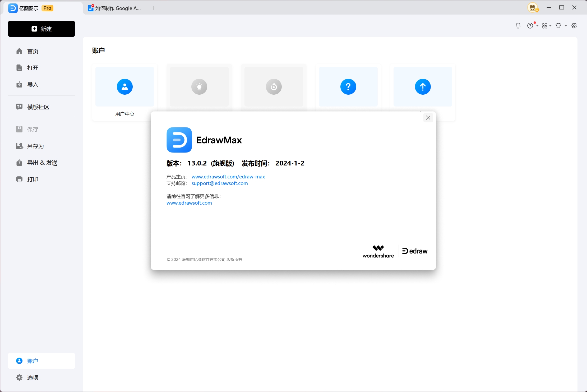Click the gray lightbulb card icon

coord(199,87)
